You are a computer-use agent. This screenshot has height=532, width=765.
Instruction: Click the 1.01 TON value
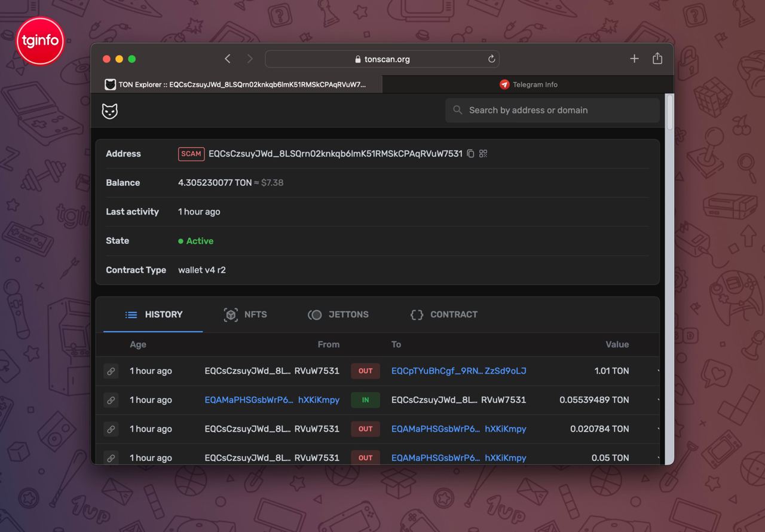tap(612, 371)
